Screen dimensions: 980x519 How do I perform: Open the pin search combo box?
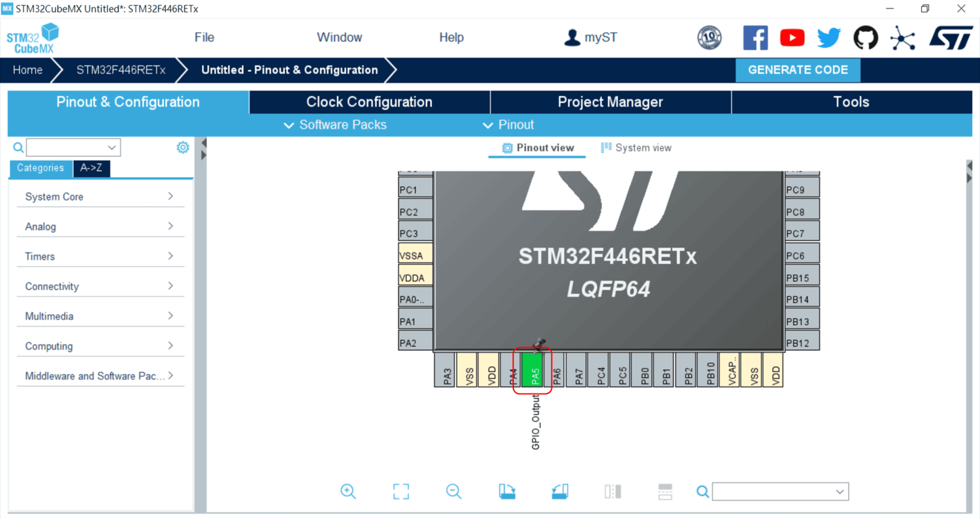pyautogui.click(x=780, y=492)
